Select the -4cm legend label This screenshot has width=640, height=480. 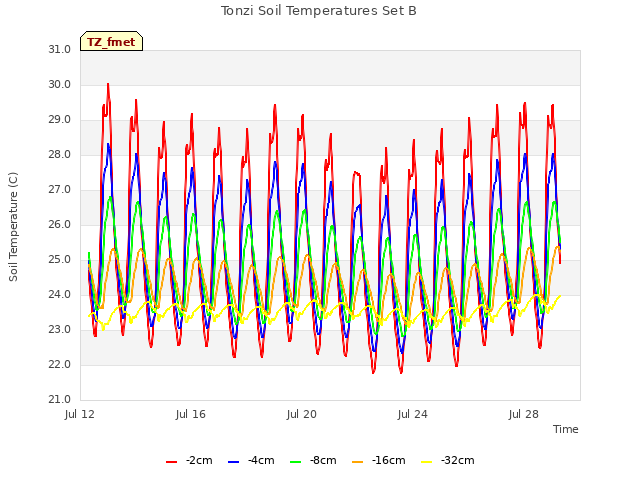point(261,460)
